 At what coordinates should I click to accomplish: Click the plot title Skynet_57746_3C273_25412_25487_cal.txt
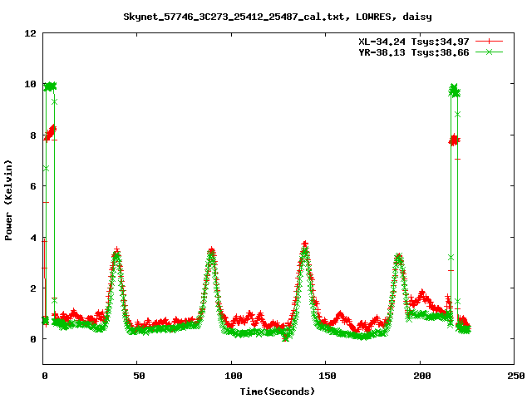click(278, 17)
